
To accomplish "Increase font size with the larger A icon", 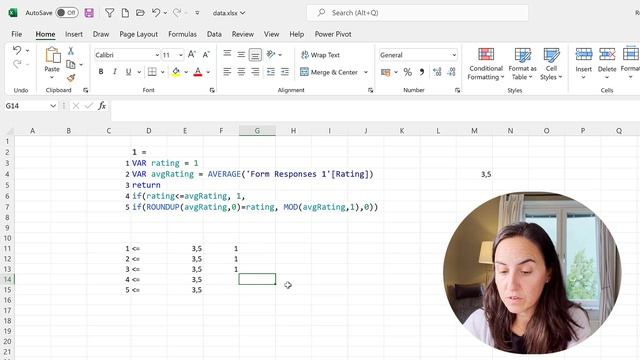I will click(x=191, y=55).
